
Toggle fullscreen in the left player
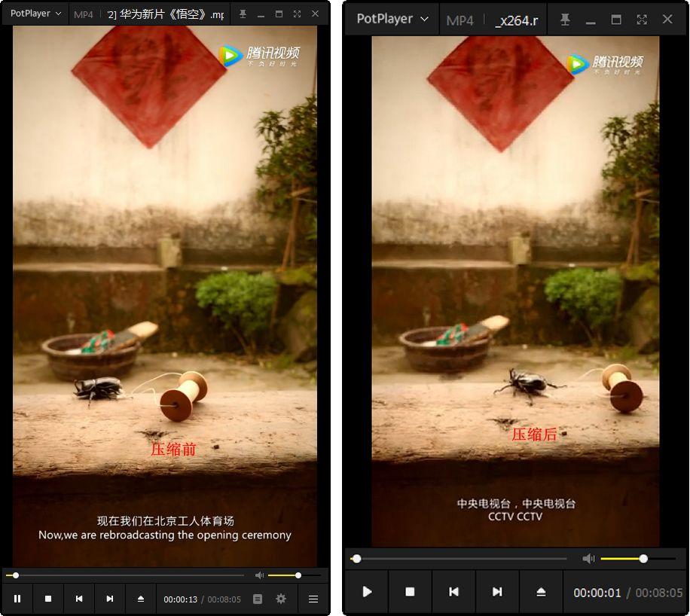297,14
